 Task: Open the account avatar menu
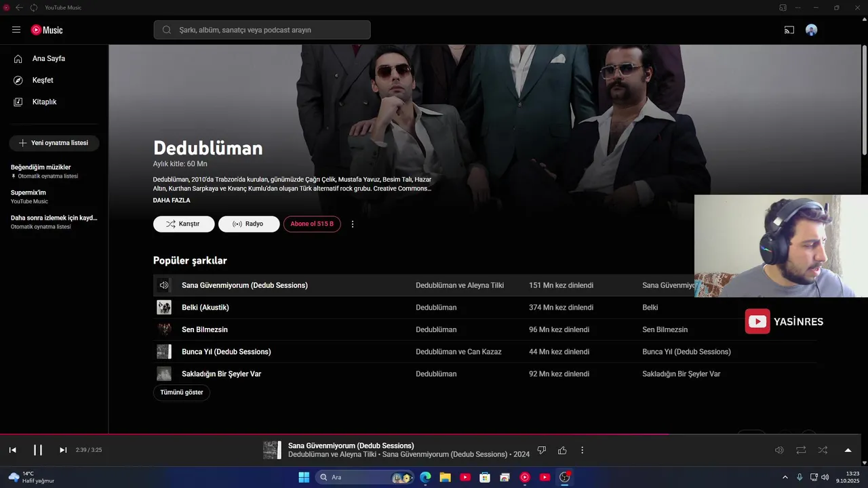click(x=811, y=30)
